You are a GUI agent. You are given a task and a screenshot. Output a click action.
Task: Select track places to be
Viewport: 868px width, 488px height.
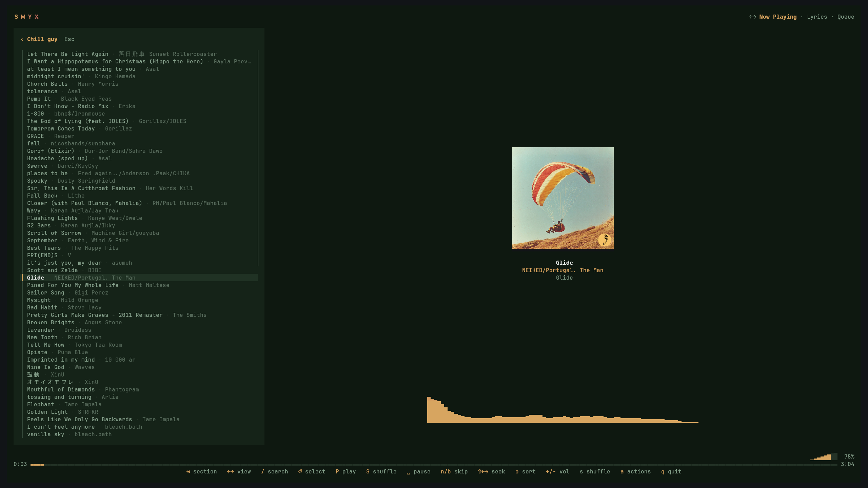click(x=140, y=174)
